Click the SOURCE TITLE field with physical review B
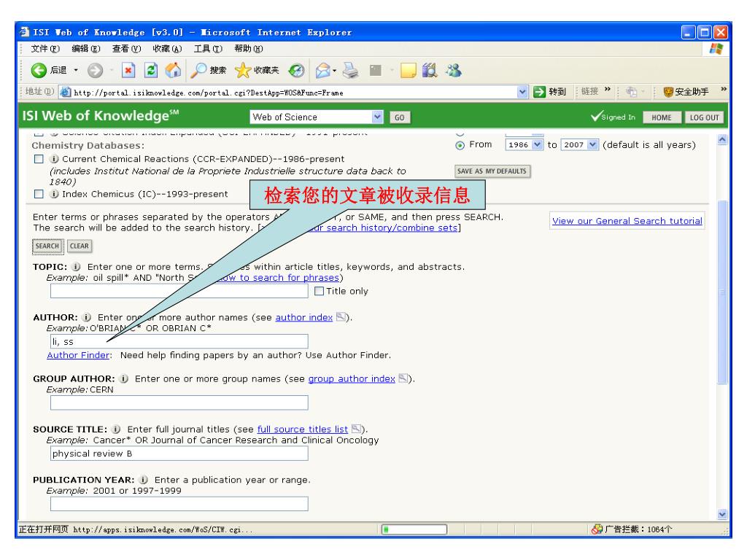 point(179,454)
